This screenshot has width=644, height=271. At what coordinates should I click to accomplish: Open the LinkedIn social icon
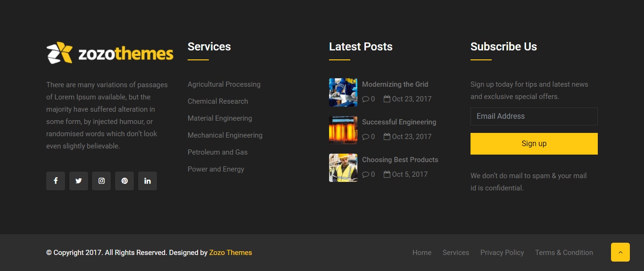(x=148, y=181)
